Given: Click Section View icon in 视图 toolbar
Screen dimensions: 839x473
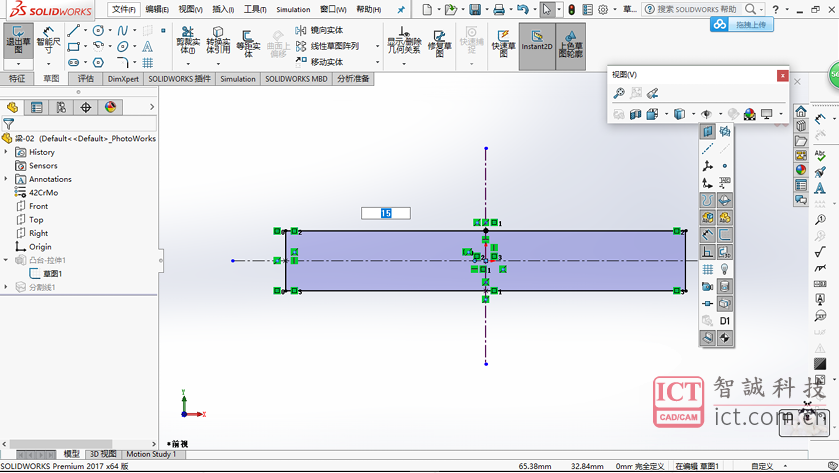Looking at the screenshot, I should click(x=636, y=114).
